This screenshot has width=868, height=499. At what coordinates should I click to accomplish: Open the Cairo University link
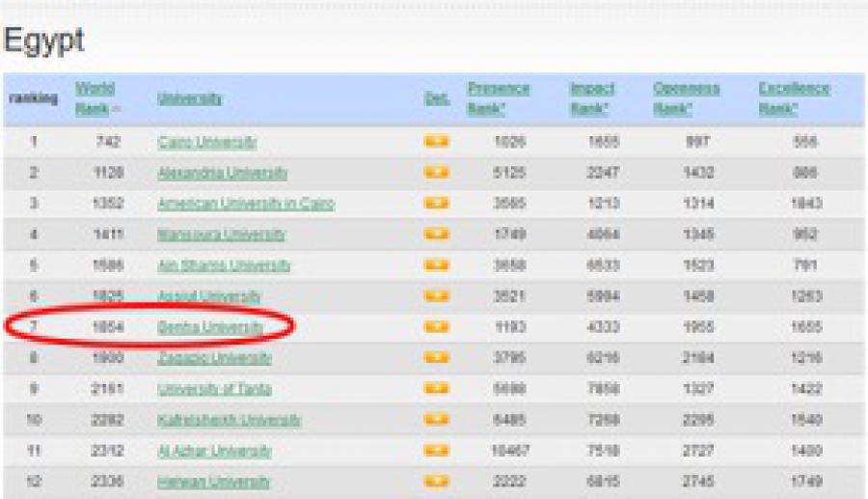207,142
